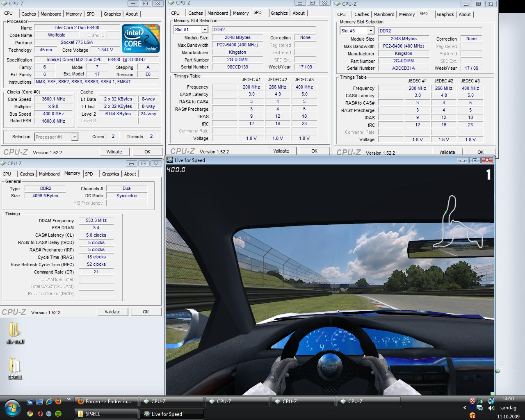Expand the Slot #3 memory slot dropdown

(x=370, y=31)
